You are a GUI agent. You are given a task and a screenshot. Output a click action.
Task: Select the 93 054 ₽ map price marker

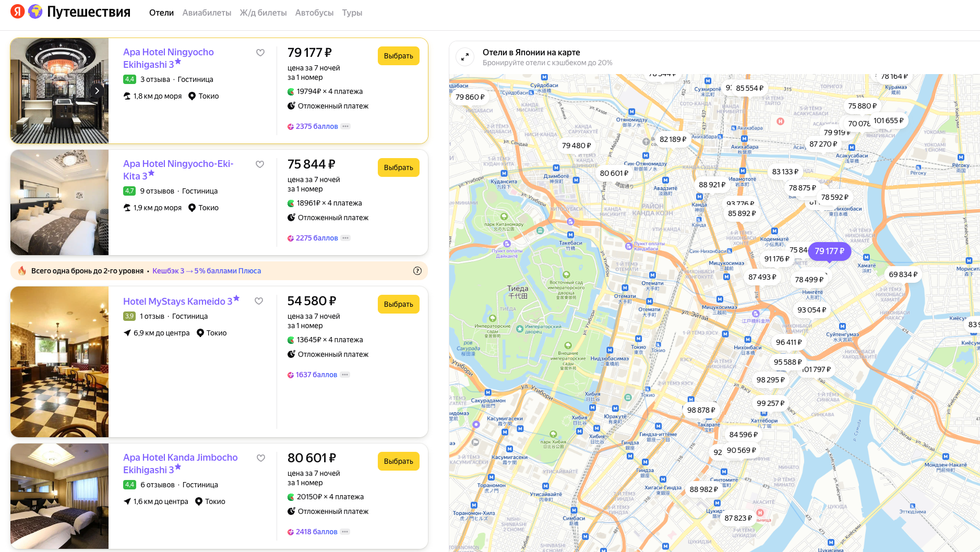(x=811, y=310)
